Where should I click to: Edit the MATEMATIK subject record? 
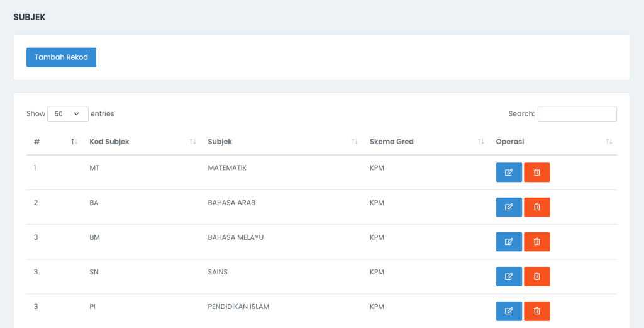(x=509, y=172)
